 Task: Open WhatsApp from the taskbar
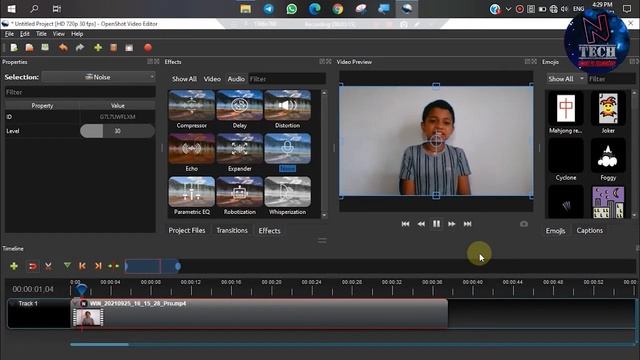point(291,9)
